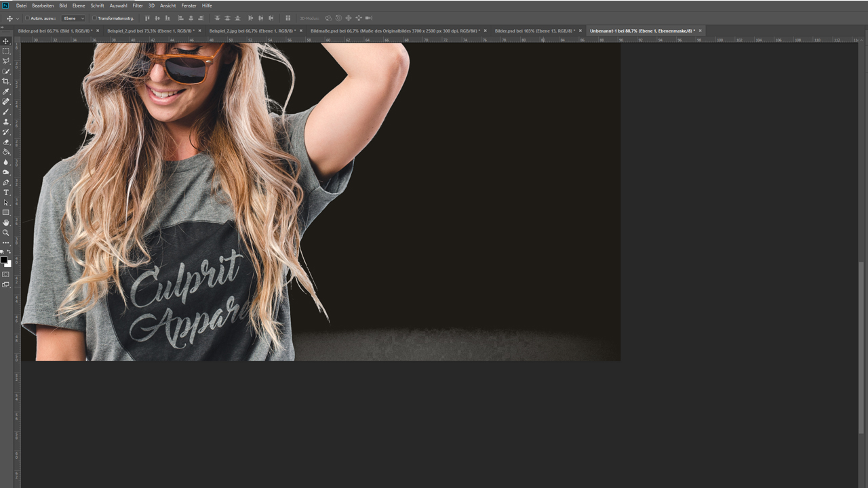This screenshot has width=868, height=488.
Task: Select the Clone Stamp tool
Action: point(6,122)
